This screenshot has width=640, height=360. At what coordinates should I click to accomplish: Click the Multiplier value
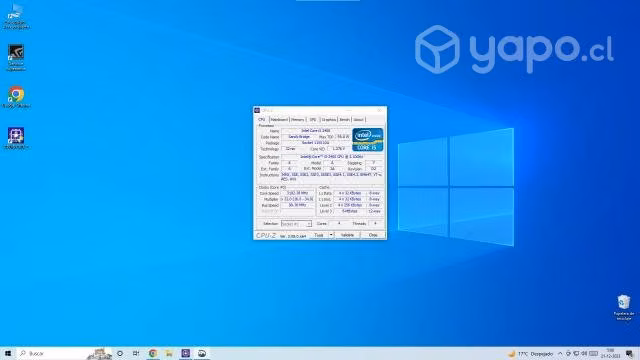point(298,199)
